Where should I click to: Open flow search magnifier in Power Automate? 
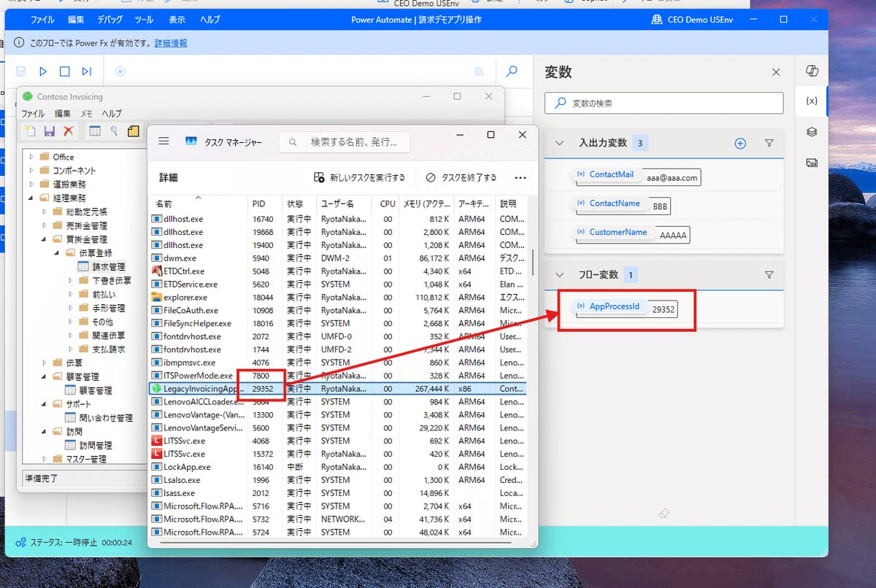pos(512,71)
